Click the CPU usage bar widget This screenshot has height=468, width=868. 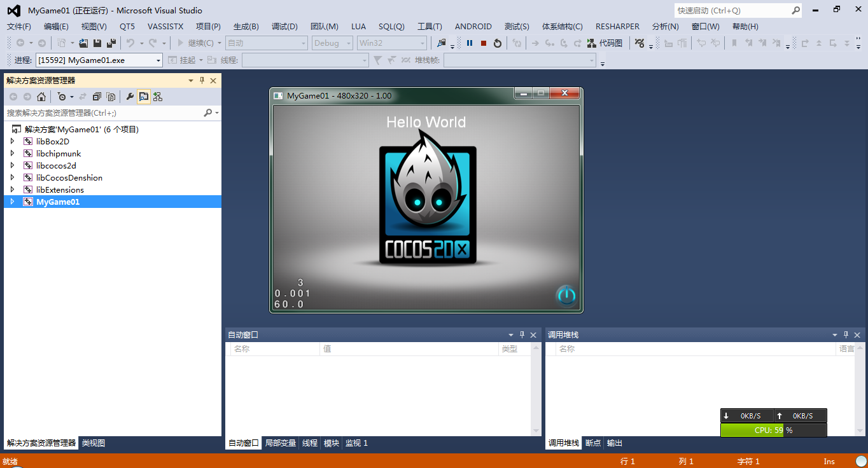coord(773,430)
